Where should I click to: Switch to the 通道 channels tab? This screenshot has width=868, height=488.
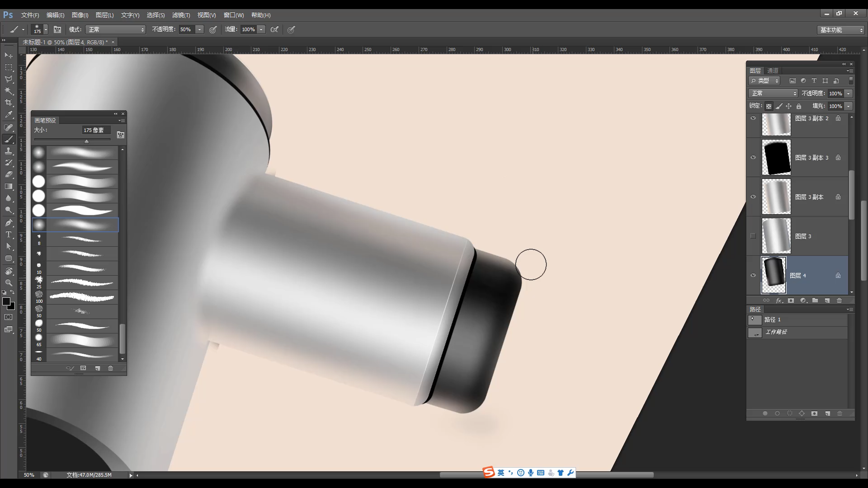[773, 70]
